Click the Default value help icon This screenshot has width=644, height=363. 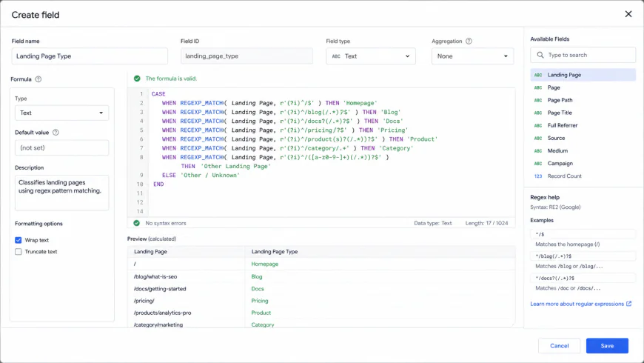click(56, 133)
